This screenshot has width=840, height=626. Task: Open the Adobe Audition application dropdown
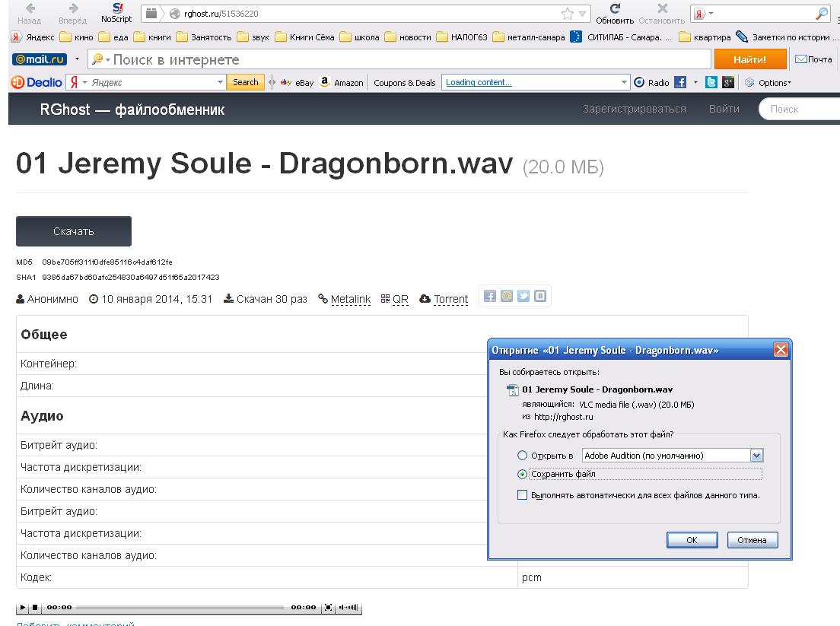[x=756, y=456]
